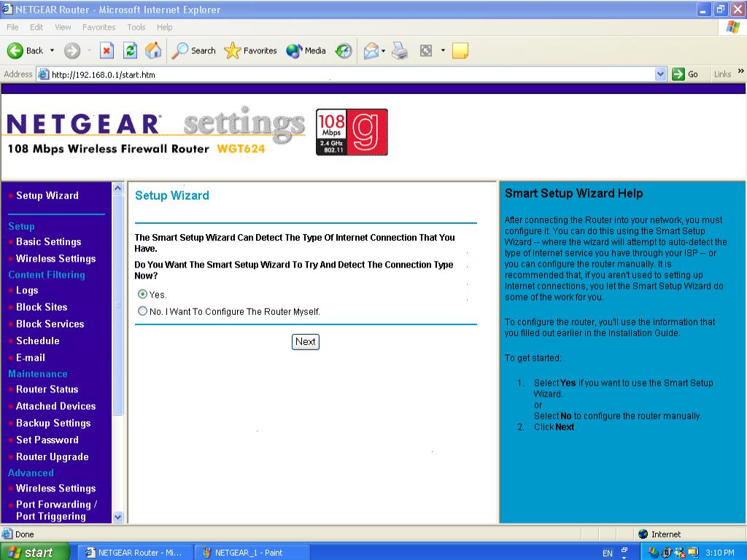Open Set Password in the sidebar

[x=47, y=440]
